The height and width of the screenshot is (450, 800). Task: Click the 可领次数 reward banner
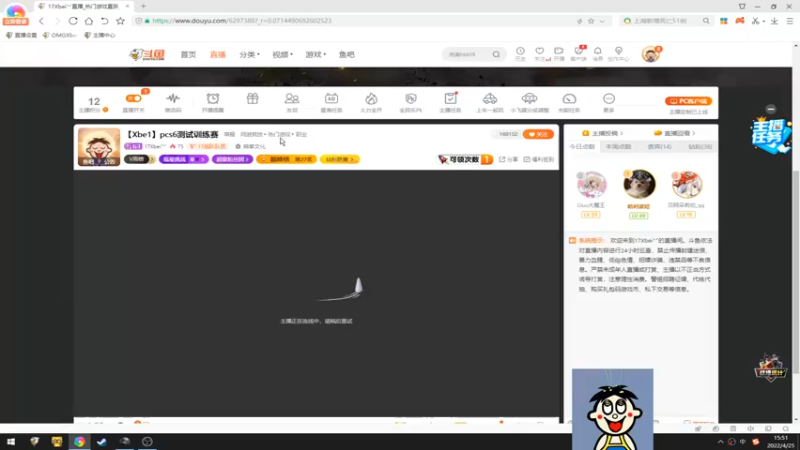coord(465,159)
